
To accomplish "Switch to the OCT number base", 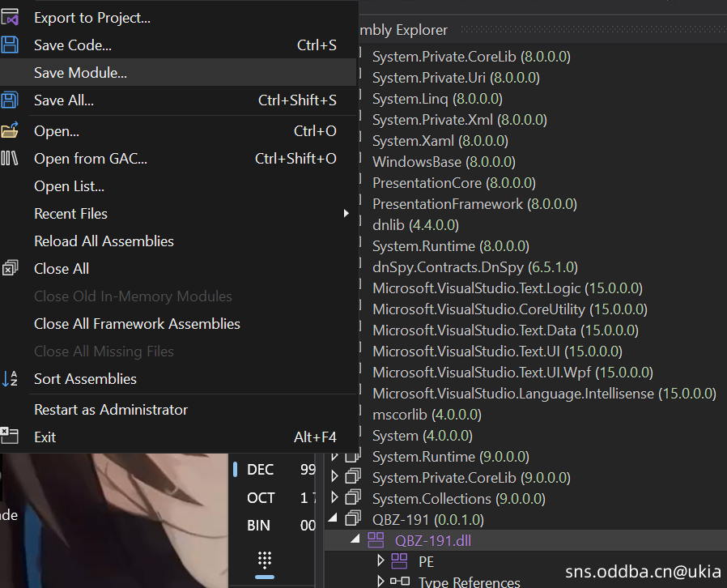I will click(x=260, y=498).
